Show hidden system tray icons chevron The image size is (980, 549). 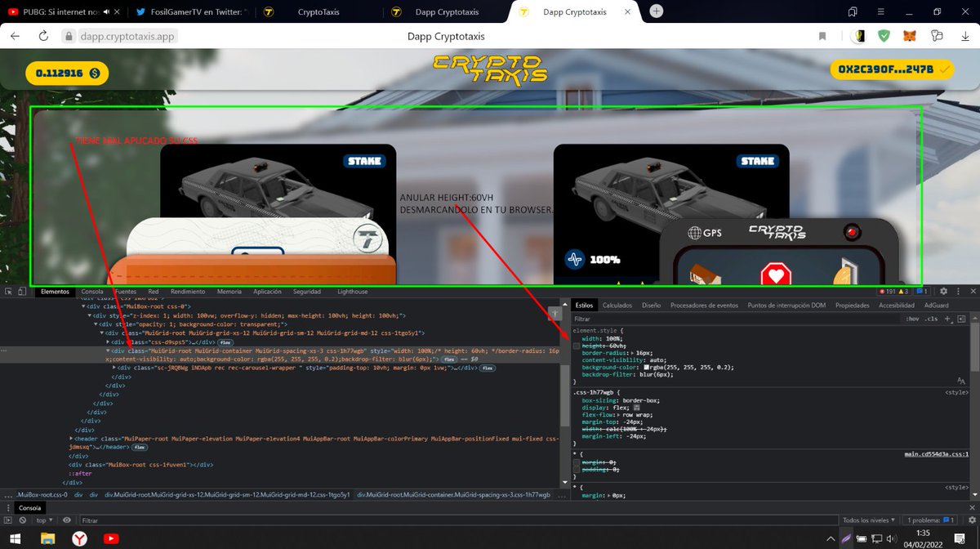pyautogui.click(x=831, y=538)
